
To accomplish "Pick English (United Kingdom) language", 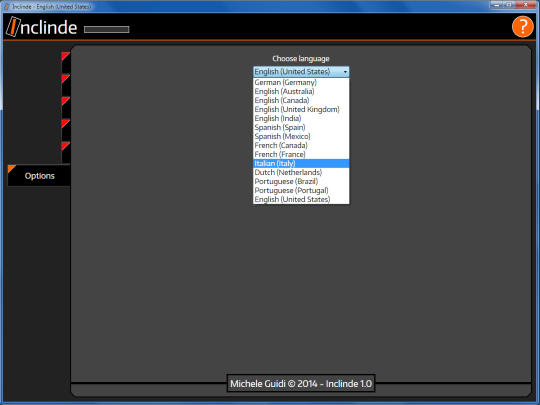I will coord(301,109).
